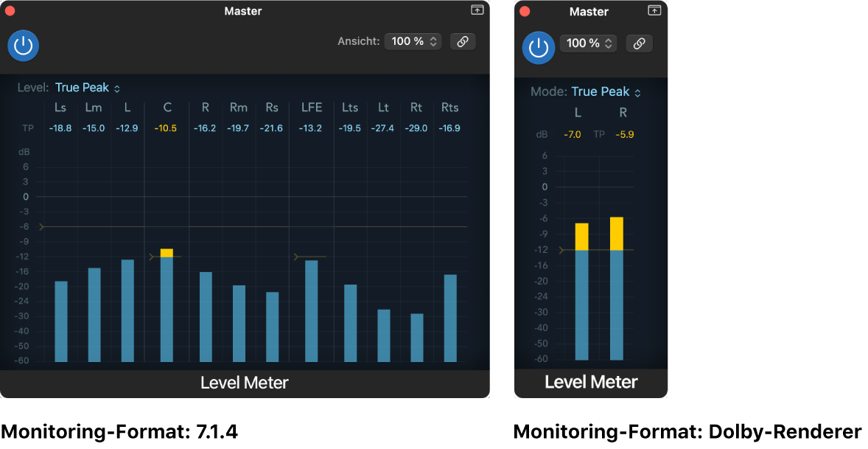Reset the C channel peak value -10.5
The width and height of the screenshot is (868, 449).
(x=166, y=128)
